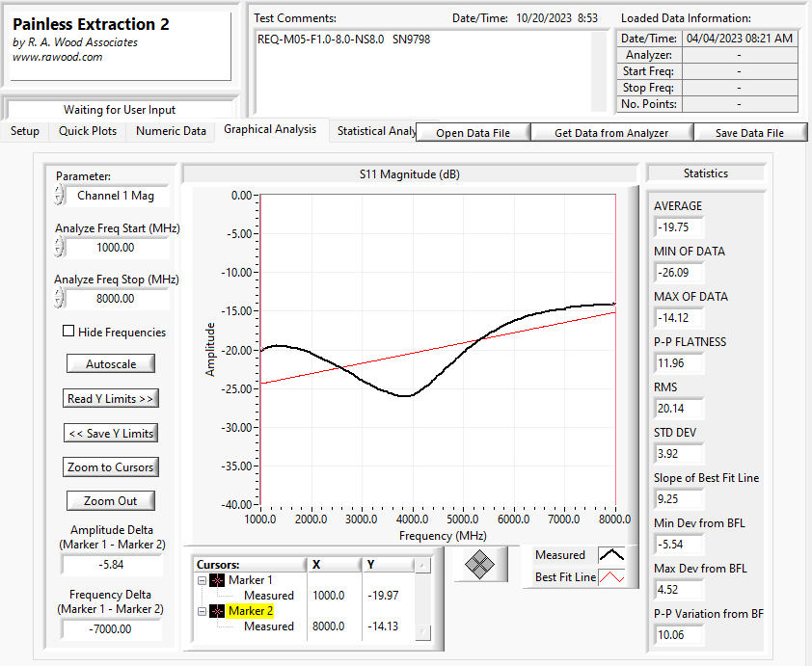Click the X column header in Cursors table
The width and height of the screenshot is (812, 666).
click(335, 565)
